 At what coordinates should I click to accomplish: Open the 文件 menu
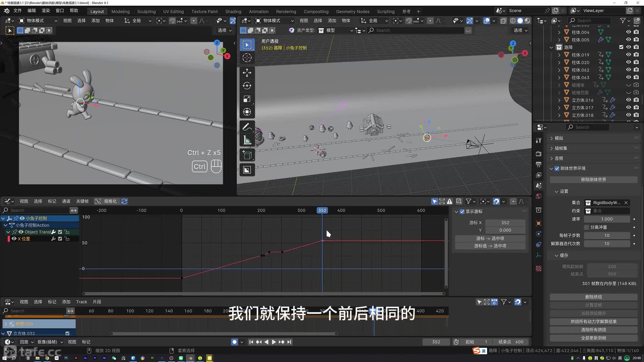click(17, 11)
